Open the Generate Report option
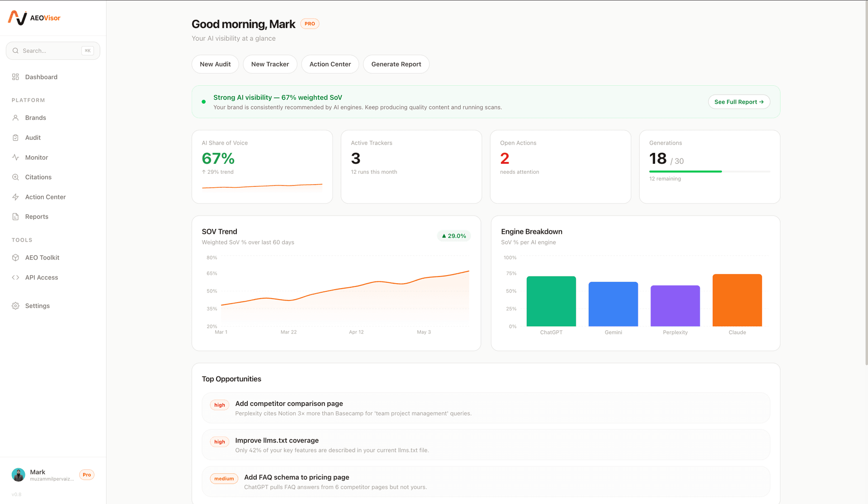868x504 pixels. click(396, 64)
